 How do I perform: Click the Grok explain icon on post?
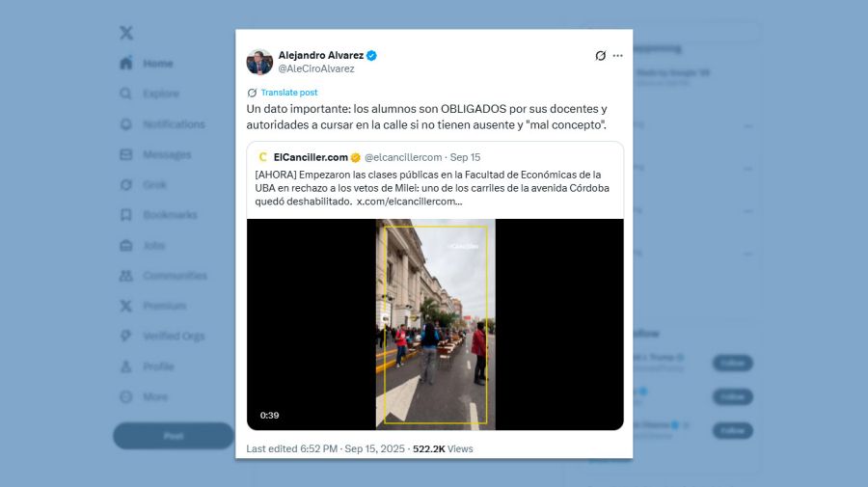(x=600, y=55)
